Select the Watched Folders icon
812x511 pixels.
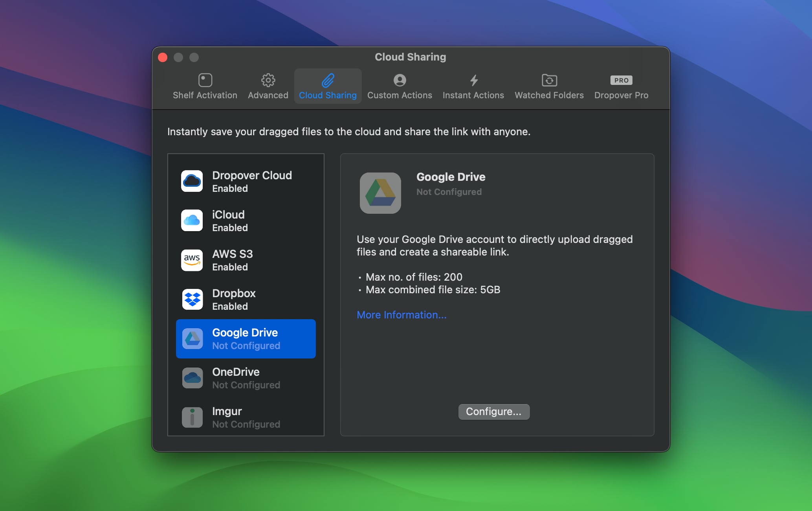[548, 79]
